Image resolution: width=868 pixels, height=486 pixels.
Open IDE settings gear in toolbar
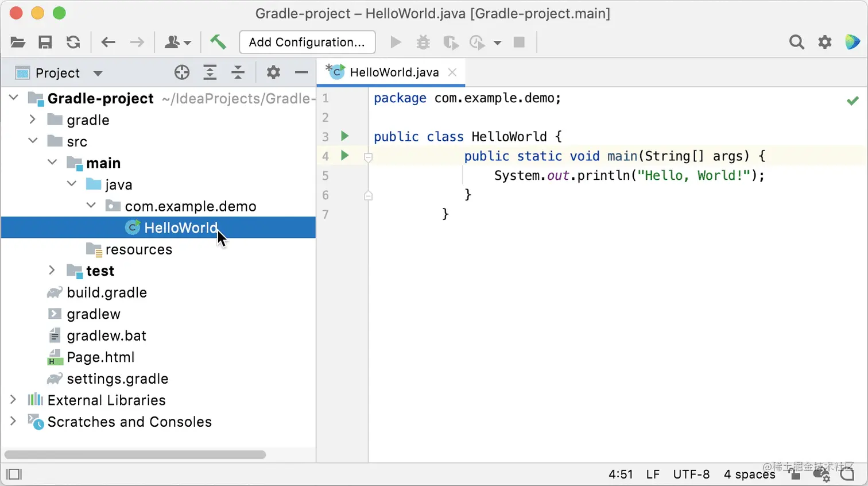tap(825, 42)
